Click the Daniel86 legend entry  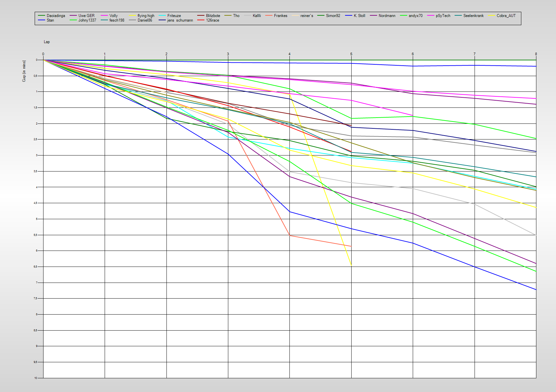click(x=145, y=20)
